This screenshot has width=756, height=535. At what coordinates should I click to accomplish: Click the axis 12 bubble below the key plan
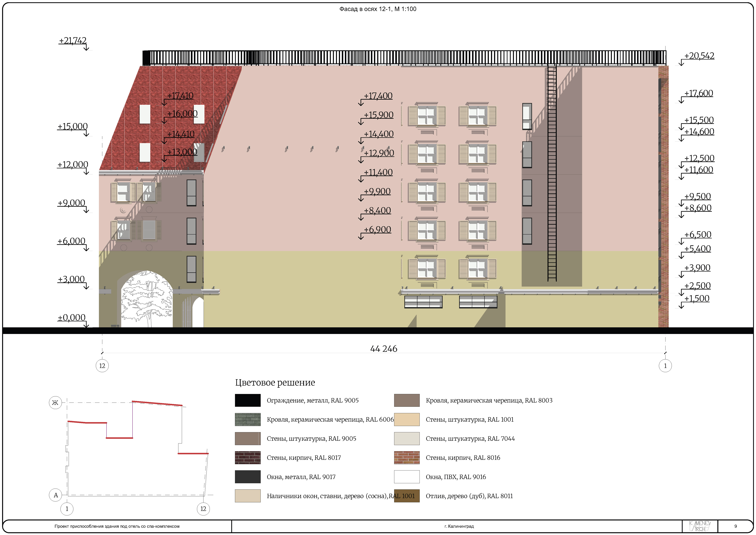203,509
